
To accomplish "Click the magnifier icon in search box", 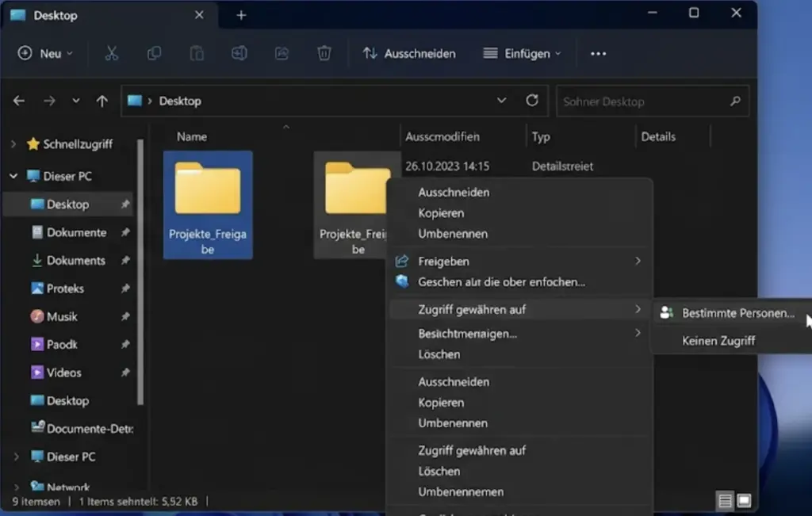I will coord(735,101).
